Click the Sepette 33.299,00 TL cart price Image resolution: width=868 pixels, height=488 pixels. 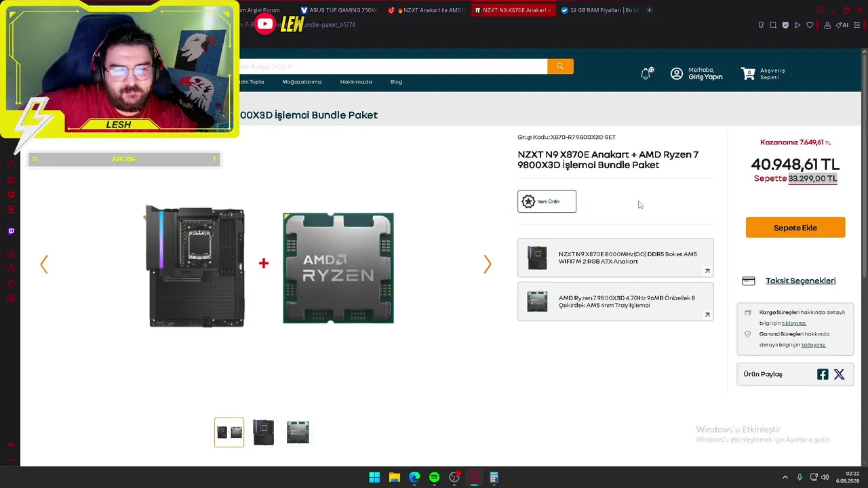(795, 179)
